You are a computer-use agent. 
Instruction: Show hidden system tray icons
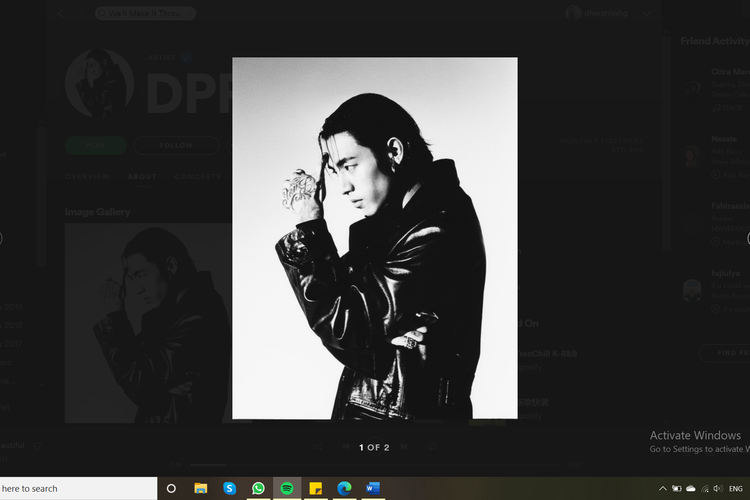tap(662, 488)
